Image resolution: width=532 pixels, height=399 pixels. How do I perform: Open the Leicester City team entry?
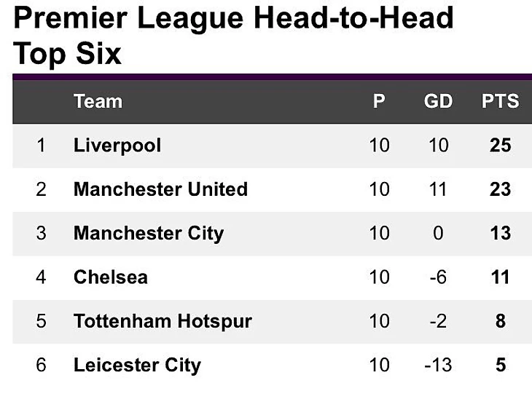click(x=137, y=365)
